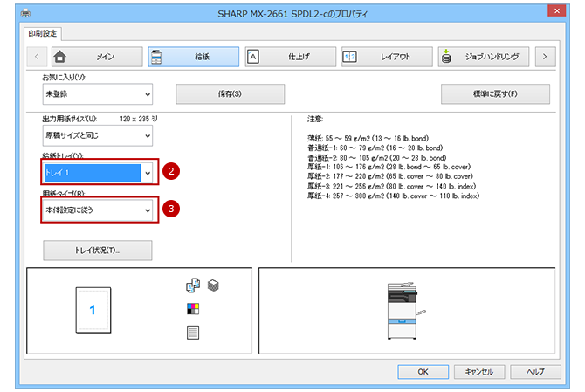Click the キャンセル button
Screen dimensions: 585x392
point(479,372)
